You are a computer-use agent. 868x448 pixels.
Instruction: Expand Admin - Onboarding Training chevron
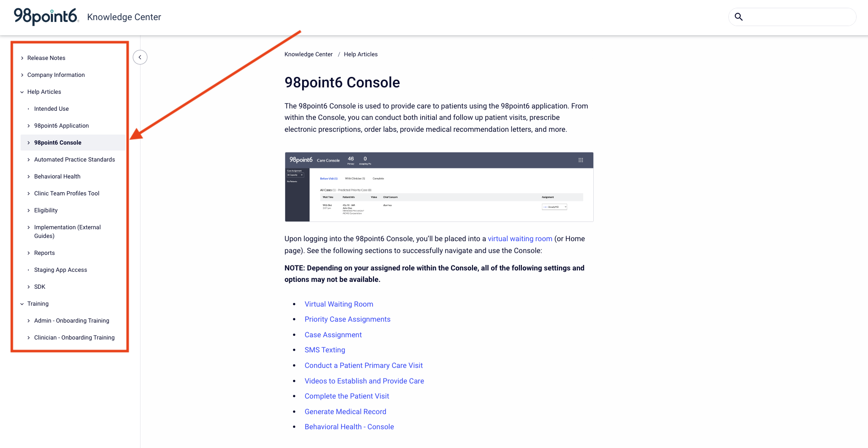(29, 321)
